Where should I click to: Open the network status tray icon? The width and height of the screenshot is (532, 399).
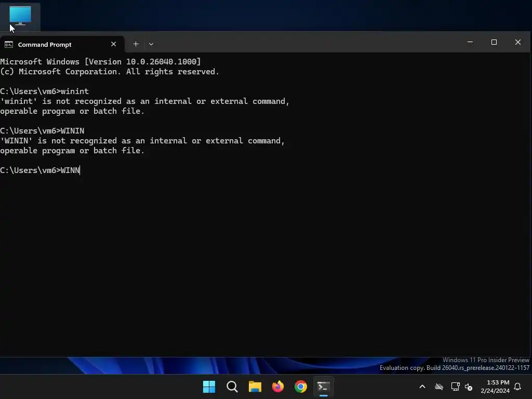pyautogui.click(x=455, y=387)
